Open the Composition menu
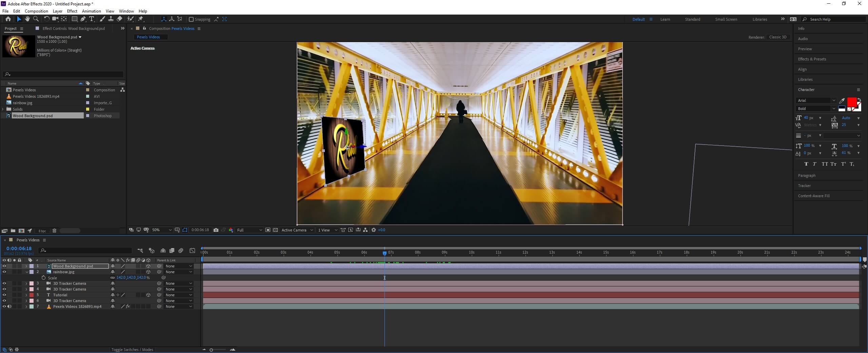The image size is (868, 353). (x=36, y=11)
